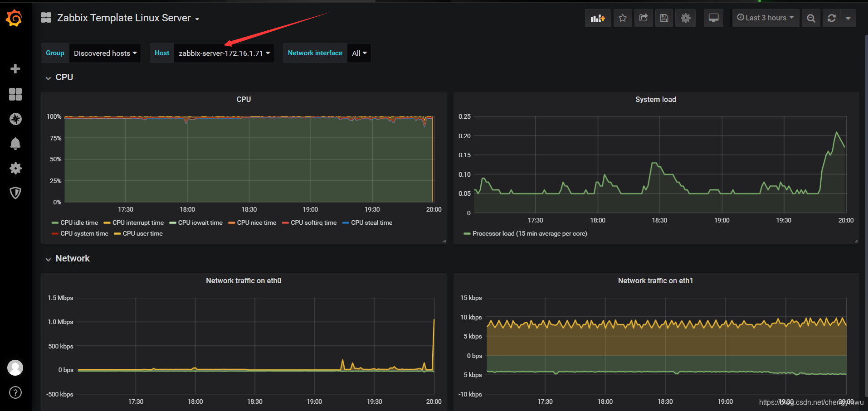
Task: Open the Explore compass icon in sidebar
Action: pos(15,119)
